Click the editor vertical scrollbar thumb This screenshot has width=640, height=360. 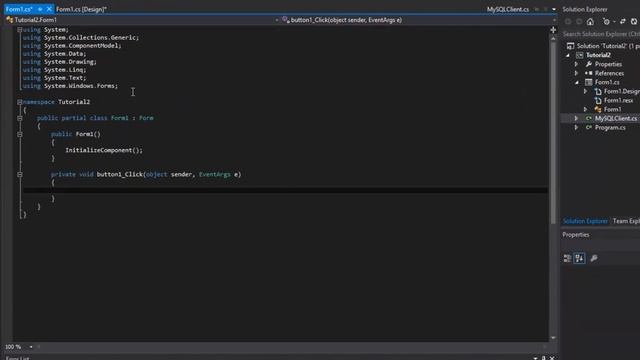[553, 133]
